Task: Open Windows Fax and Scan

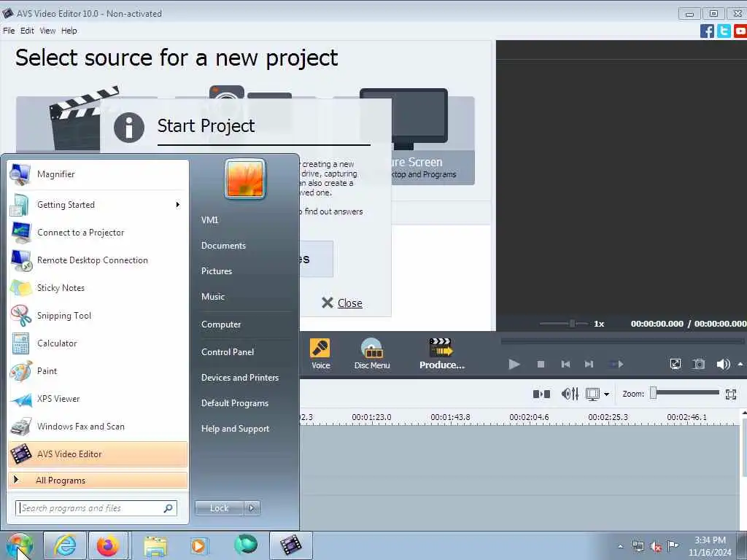Action: 98,426
